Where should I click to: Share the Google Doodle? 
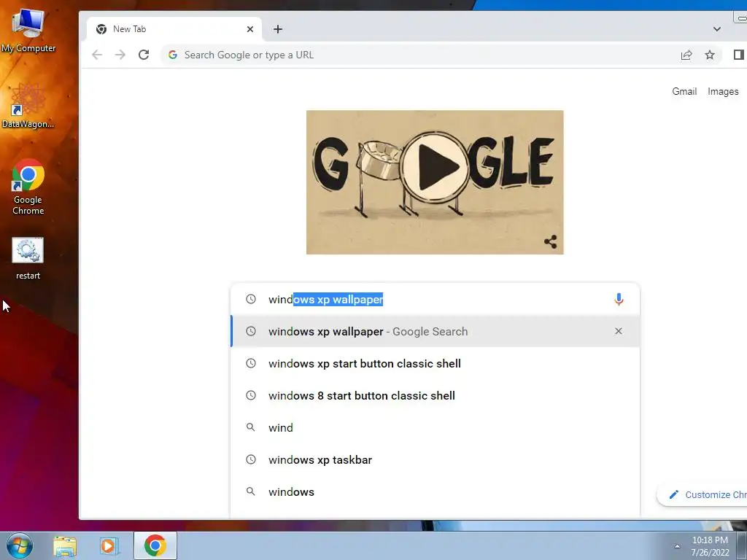550,241
